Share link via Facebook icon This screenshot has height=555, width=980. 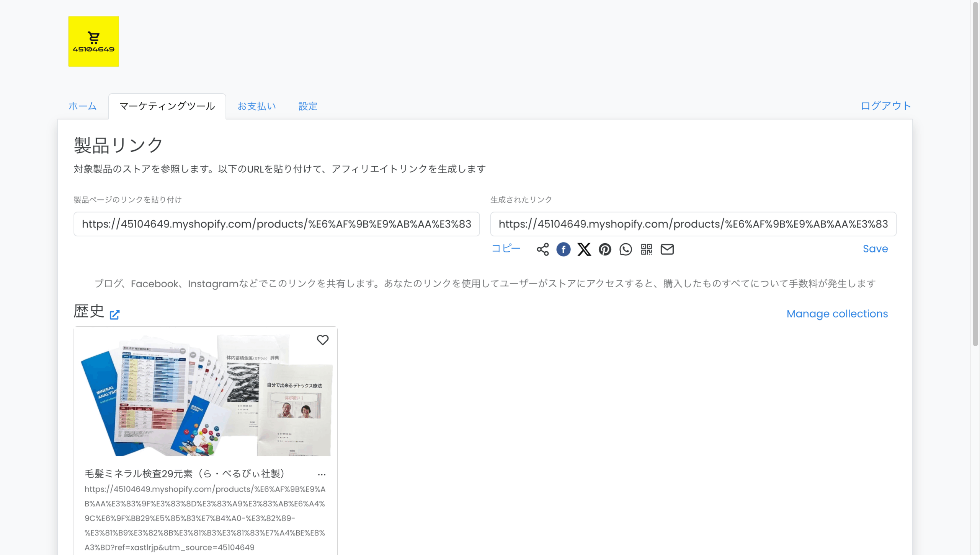click(563, 249)
